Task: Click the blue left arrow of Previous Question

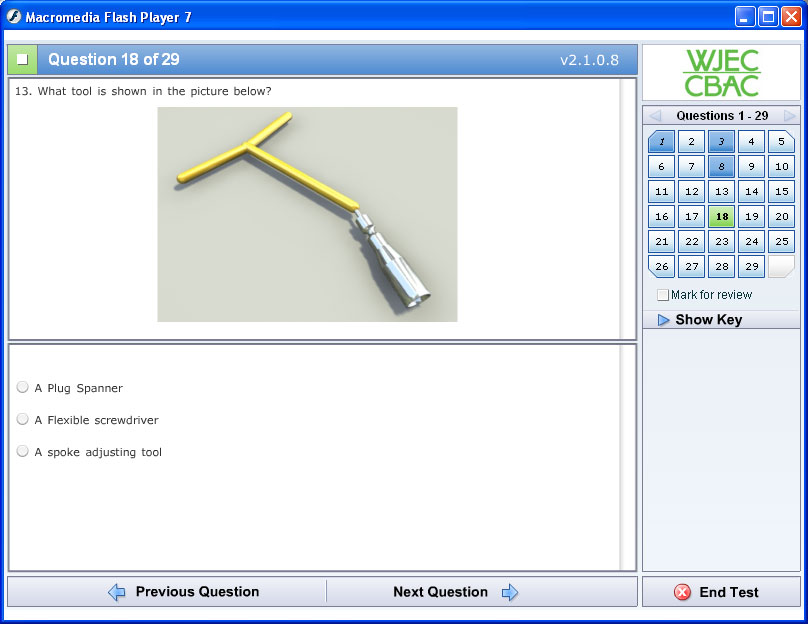Action: point(116,592)
